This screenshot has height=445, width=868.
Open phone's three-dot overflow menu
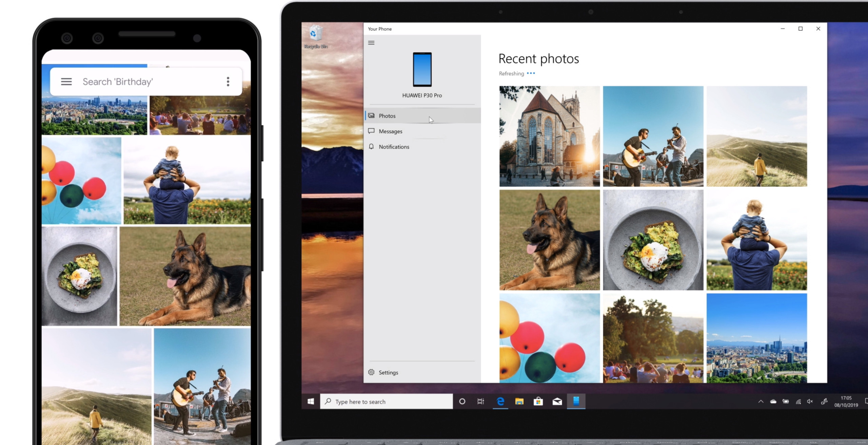pyautogui.click(x=228, y=81)
